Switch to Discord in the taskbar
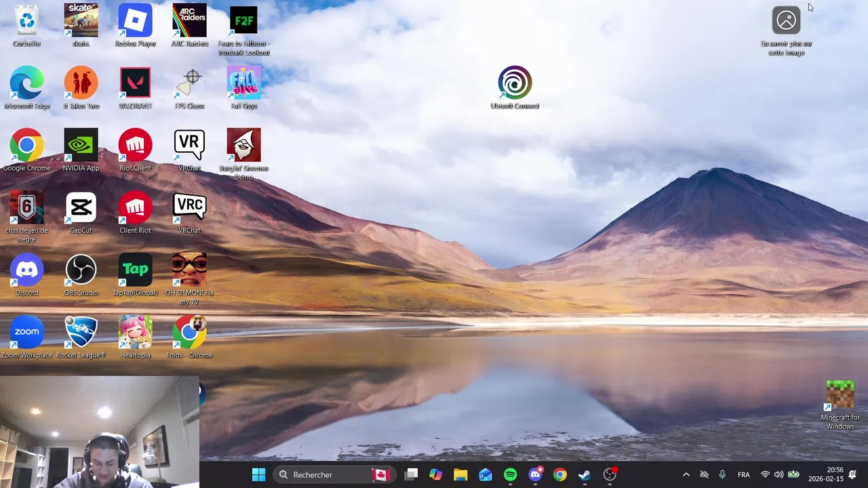This screenshot has width=868, height=488. coord(535,474)
